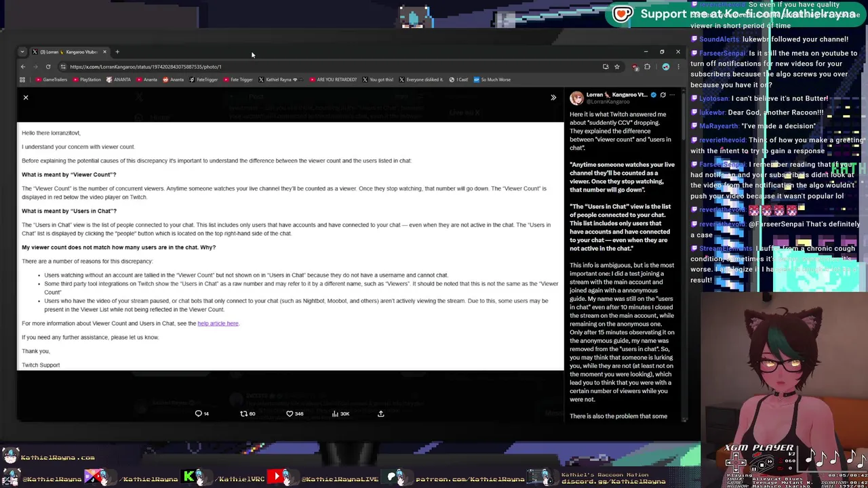Open a new browser tab
Viewport: 868px width, 488px height.
(117, 52)
